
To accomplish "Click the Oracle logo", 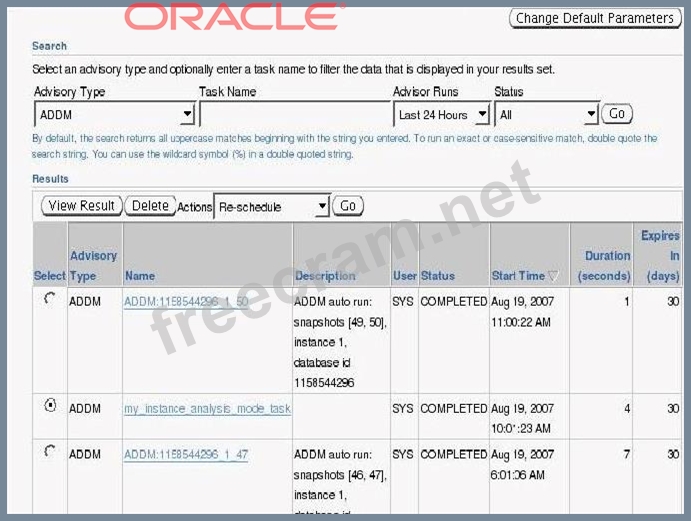I will point(235,16).
